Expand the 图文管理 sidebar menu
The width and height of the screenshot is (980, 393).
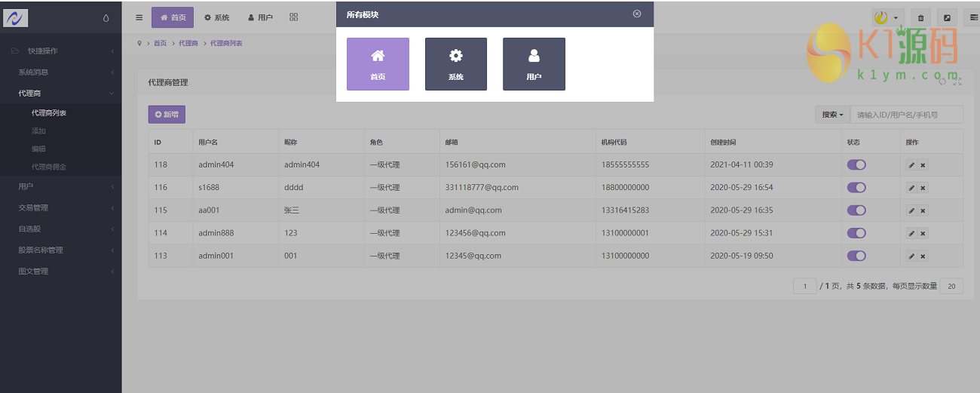point(60,271)
